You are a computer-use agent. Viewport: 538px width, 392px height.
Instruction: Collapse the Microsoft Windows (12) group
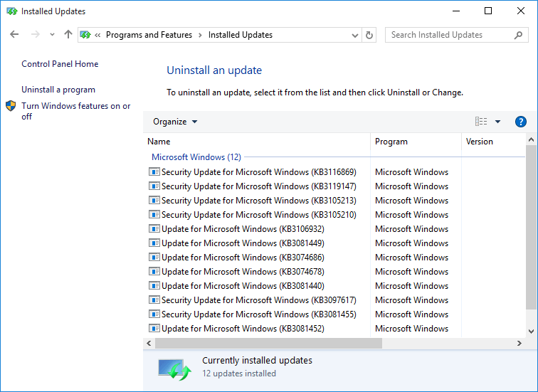pos(196,157)
